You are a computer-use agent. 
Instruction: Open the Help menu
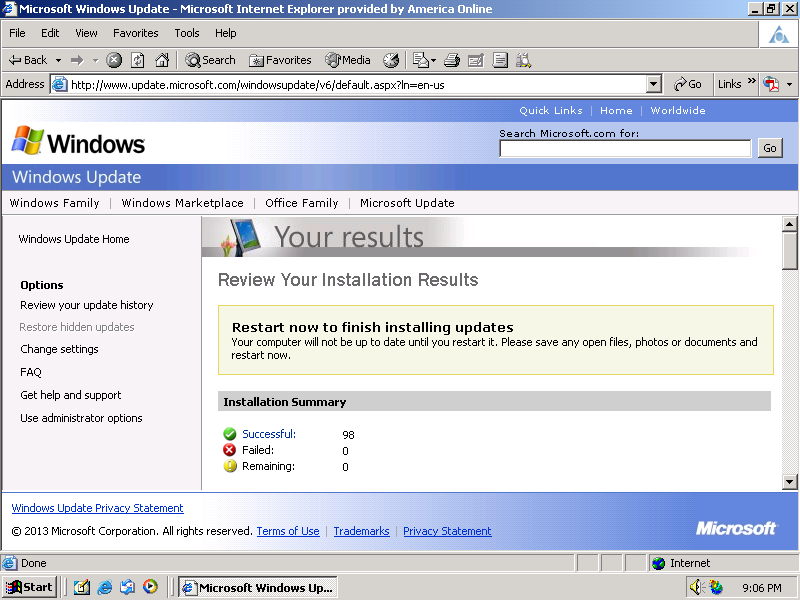(225, 33)
